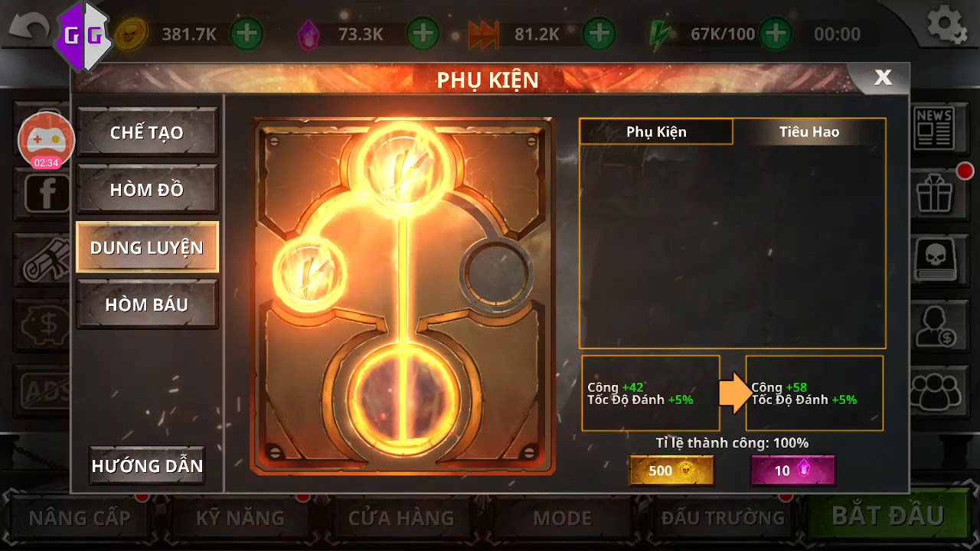Switch to the Phụ Kiện tab
The image size is (980, 551).
[656, 132]
